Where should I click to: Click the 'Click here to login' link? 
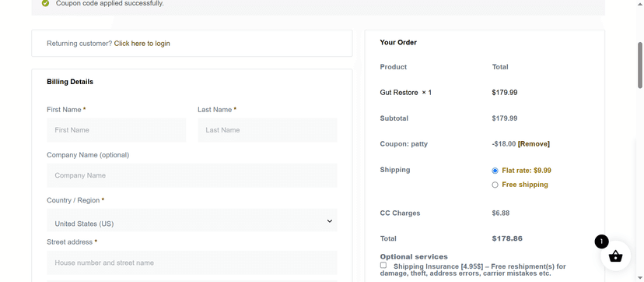(142, 43)
